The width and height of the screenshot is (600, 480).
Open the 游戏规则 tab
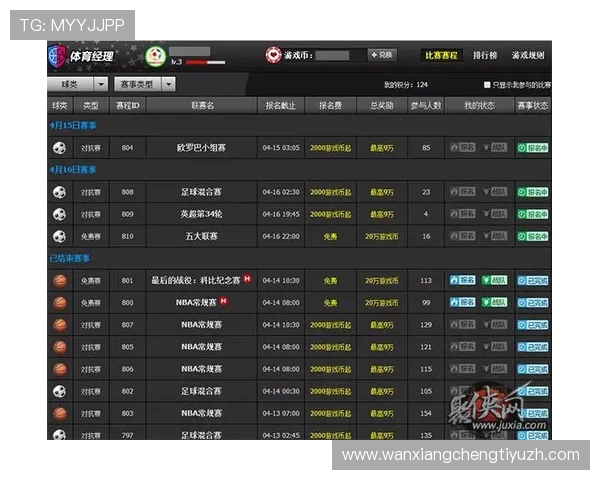[x=528, y=56]
